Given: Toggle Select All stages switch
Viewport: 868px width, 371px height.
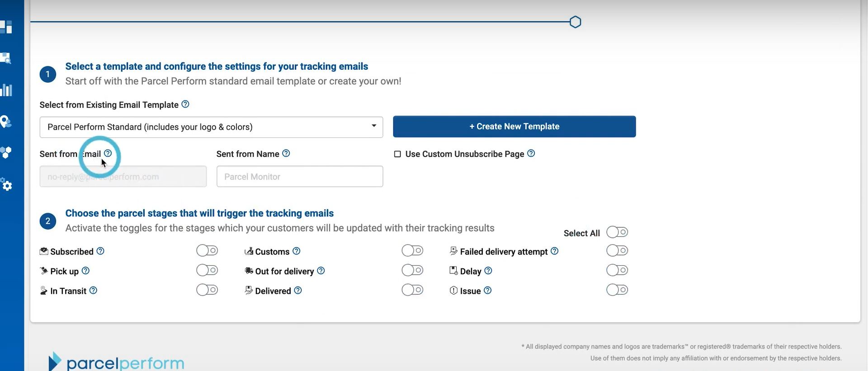Looking at the screenshot, I should (617, 232).
